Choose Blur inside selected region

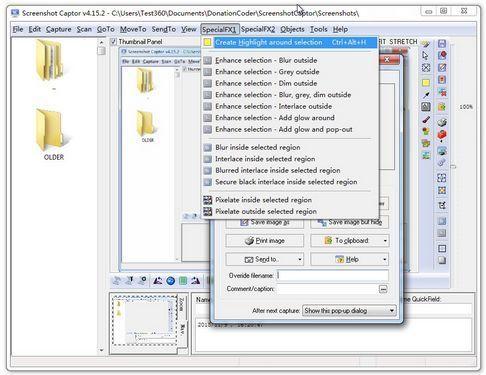coord(290,147)
